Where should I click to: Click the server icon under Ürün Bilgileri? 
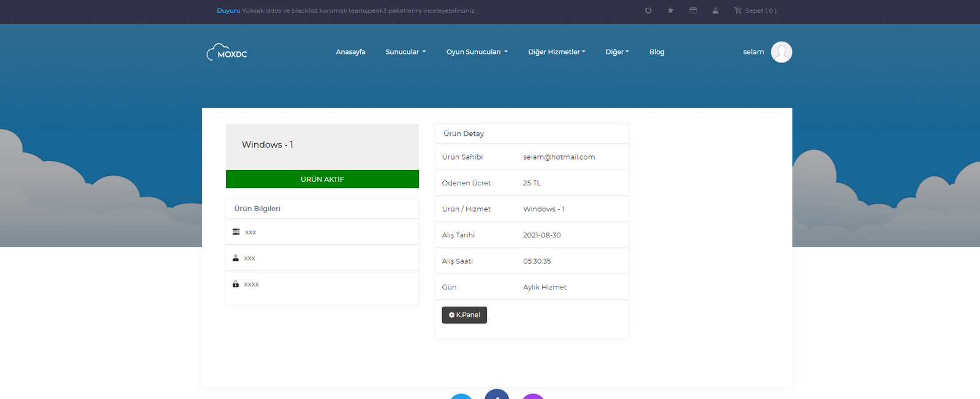pyautogui.click(x=236, y=232)
